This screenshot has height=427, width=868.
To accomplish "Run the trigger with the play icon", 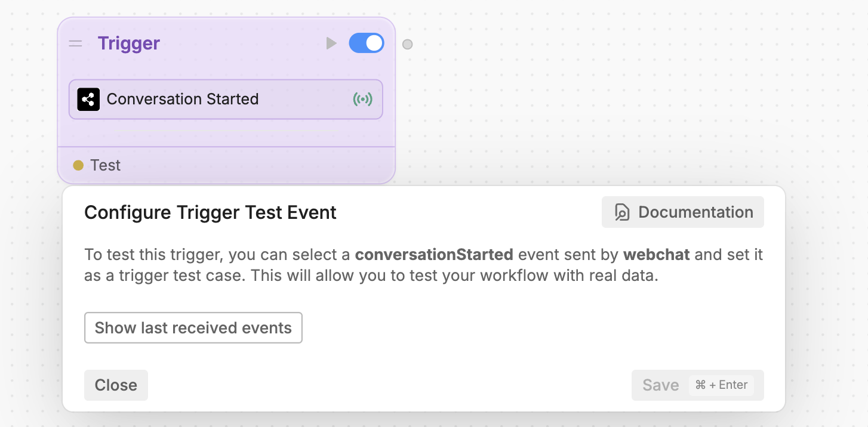I will (x=331, y=44).
